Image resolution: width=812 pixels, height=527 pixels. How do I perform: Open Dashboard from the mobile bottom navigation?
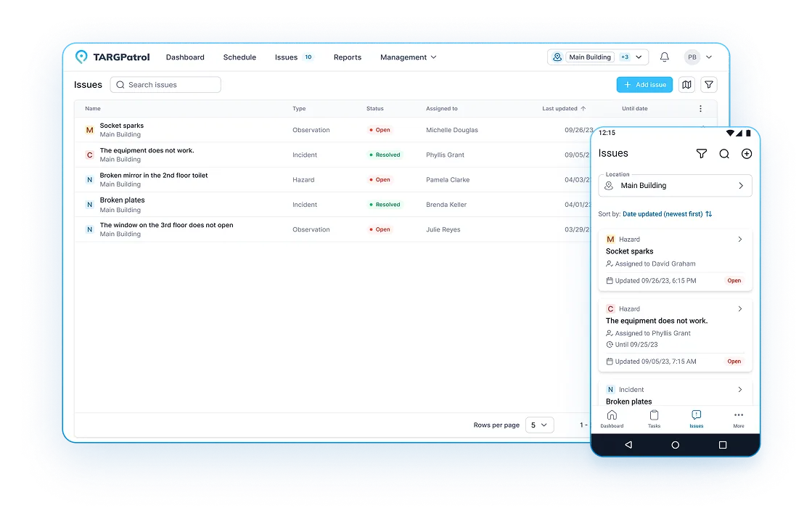[x=612, y=419]
